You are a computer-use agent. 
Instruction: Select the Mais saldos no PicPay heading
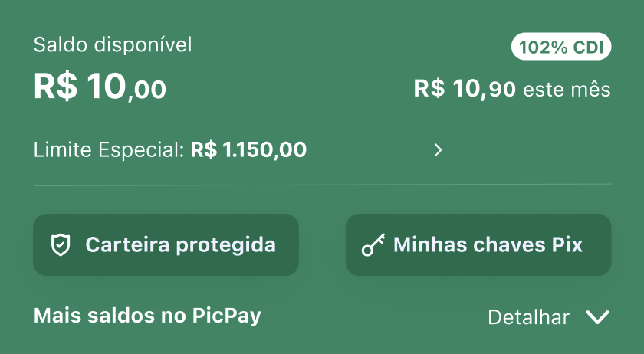coord(147,316)
